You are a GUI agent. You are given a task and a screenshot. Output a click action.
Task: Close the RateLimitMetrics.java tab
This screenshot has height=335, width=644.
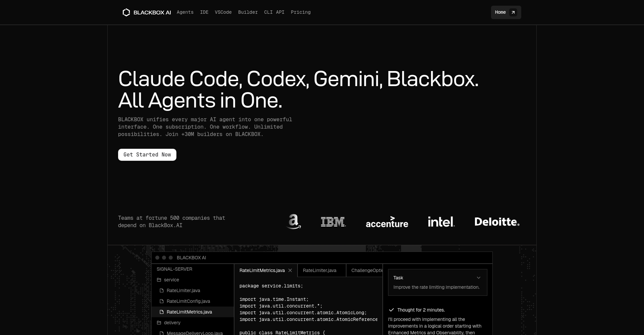tap(290, 270)
